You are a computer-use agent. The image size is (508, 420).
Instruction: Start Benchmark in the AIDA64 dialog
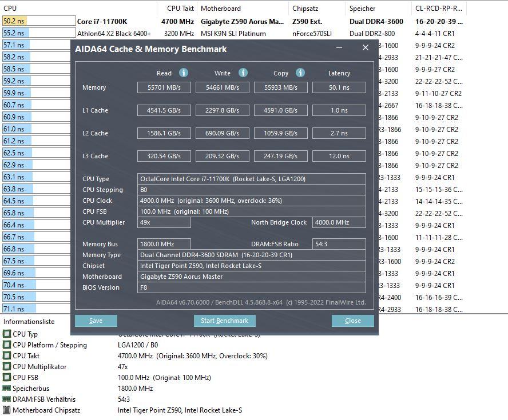[x=224, y=321]
